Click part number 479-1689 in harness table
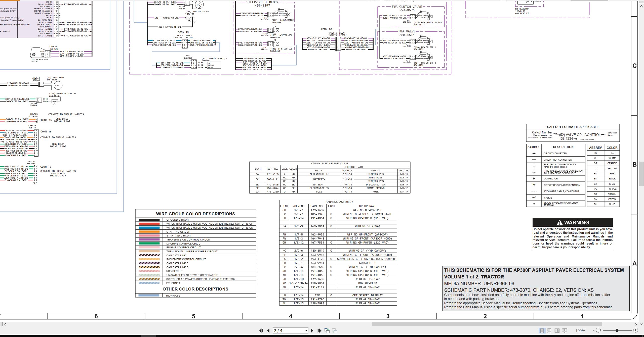This screenshot has width=644, height=337. [317, 210]
